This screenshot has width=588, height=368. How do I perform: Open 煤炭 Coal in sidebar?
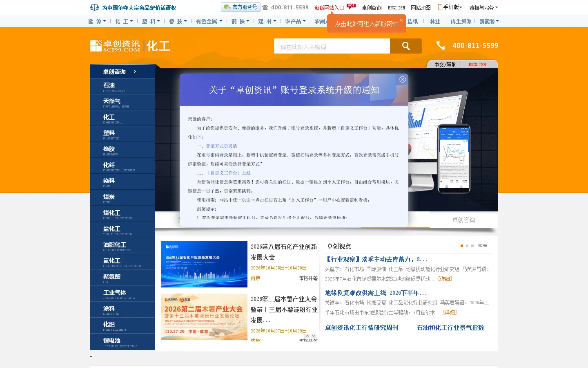coord(122,198)
